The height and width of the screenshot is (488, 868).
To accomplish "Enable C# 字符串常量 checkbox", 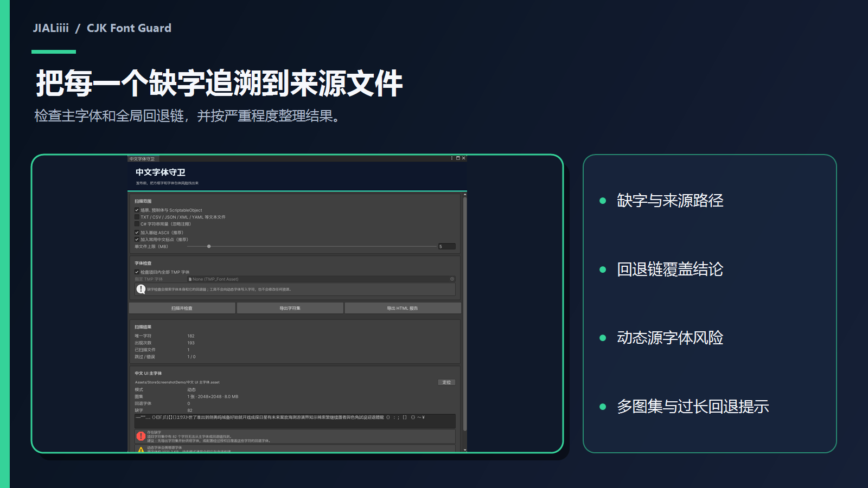I will click(x=137, y=223).
